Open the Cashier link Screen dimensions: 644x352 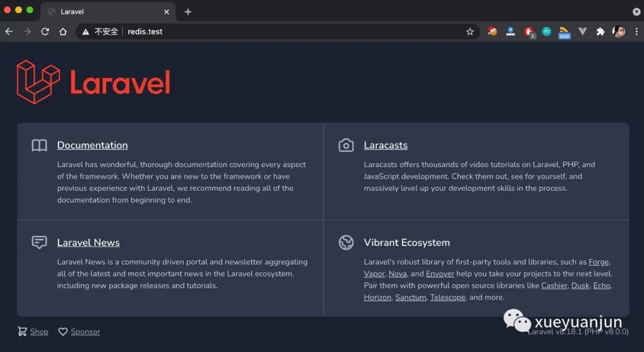point(554,285)
